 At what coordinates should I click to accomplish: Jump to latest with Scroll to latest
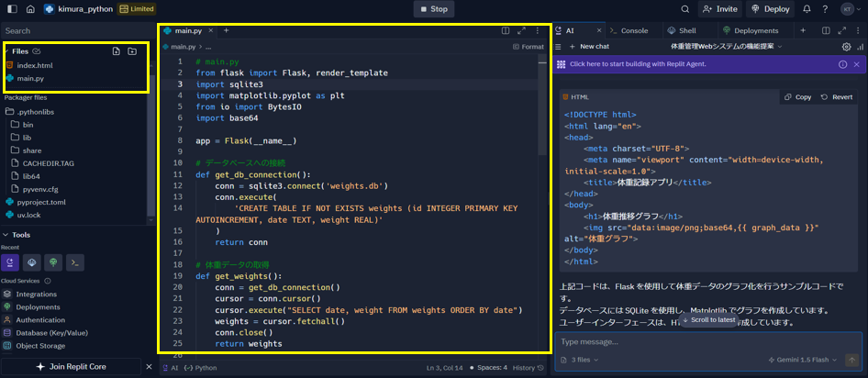pos(708,320)
